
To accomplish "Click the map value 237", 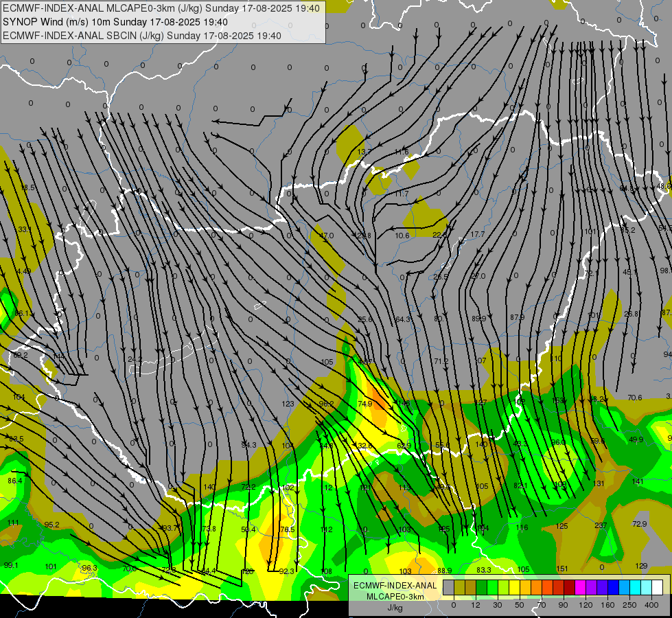I will tap(601, 525).
